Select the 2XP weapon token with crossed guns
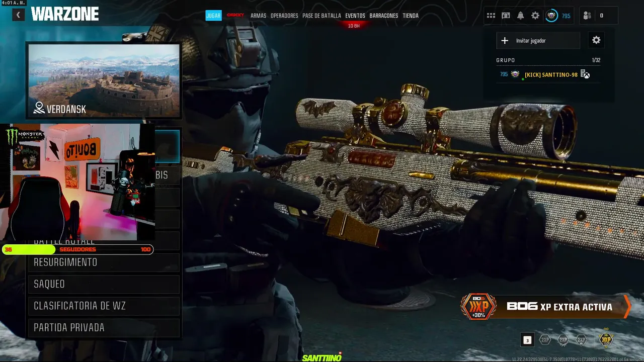This screenshot has width=644, height=362. [563, 340]
